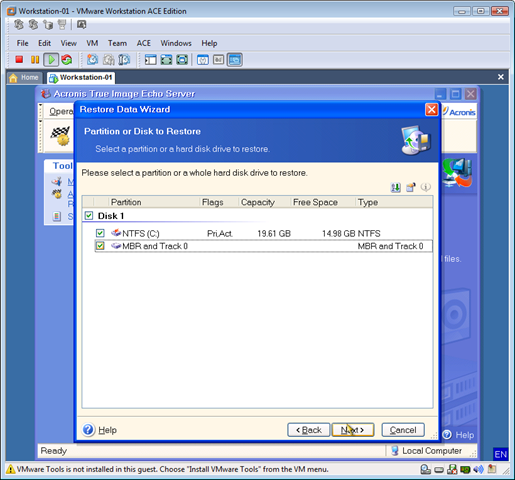515x480 pixels.
Task: Open the Team menu
Action: click(117, 43)
